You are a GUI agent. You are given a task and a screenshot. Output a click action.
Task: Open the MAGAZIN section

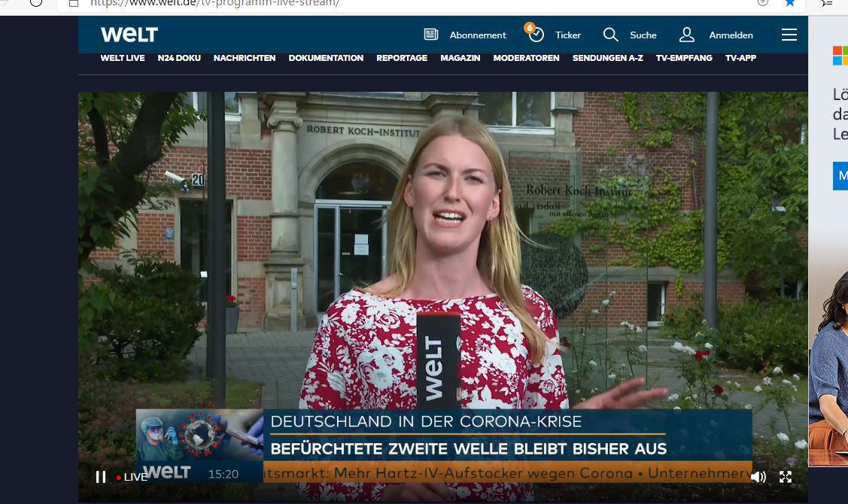(460, 58)
